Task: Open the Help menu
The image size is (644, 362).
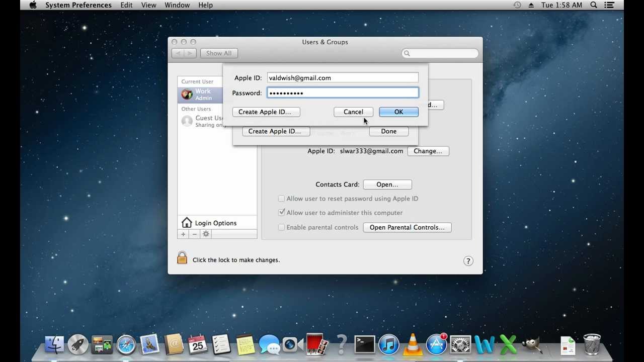Action: click(205, 5)
